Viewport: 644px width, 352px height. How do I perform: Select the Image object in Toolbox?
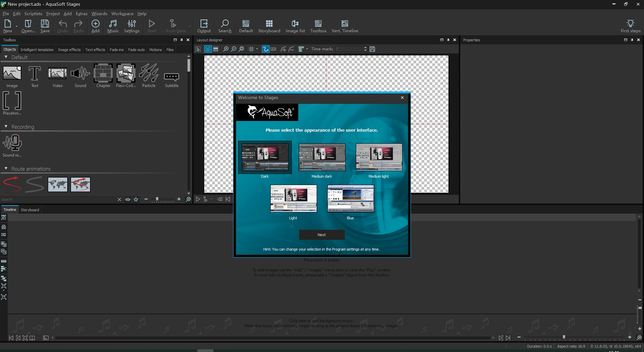coord(12,77)
